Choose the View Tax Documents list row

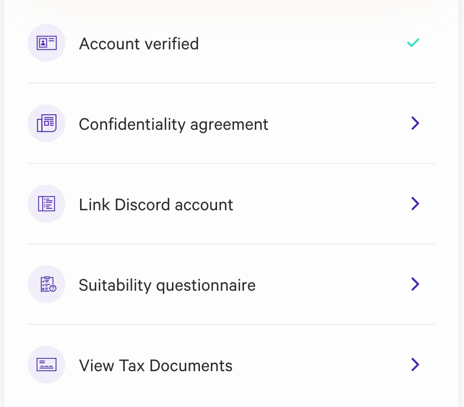tap(231, 364)
